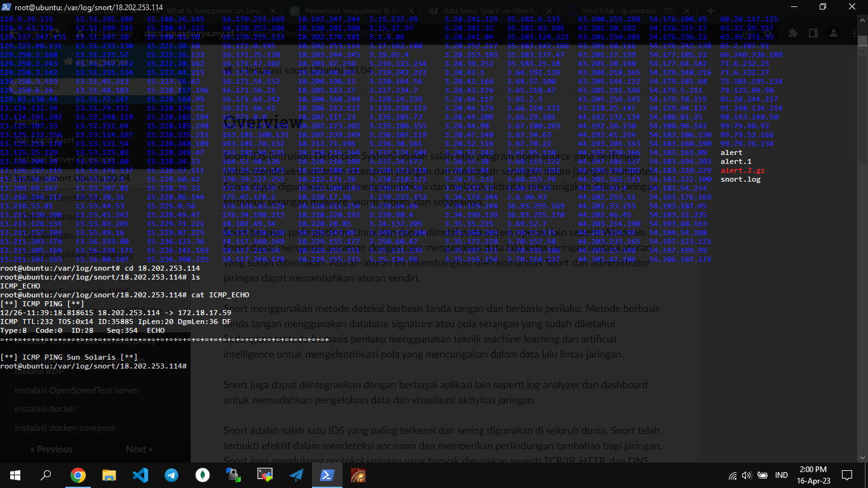Click the speaker volume icon

747,475
